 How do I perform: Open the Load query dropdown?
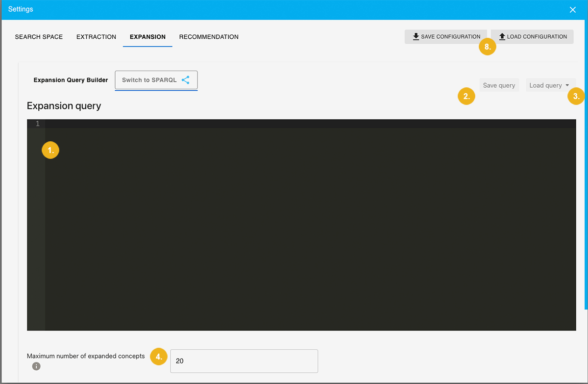click(x=547, y=85)
